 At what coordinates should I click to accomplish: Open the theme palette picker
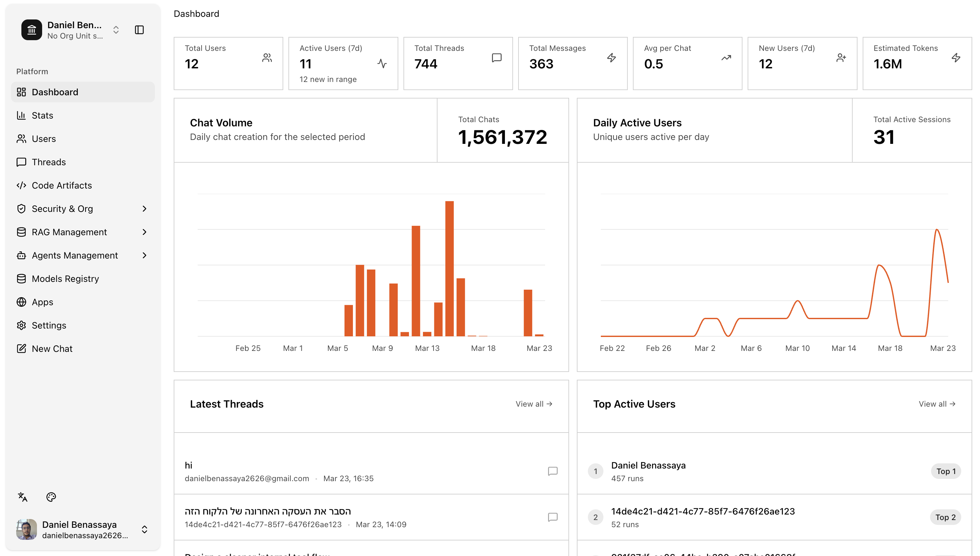click(x=51, y=497)
